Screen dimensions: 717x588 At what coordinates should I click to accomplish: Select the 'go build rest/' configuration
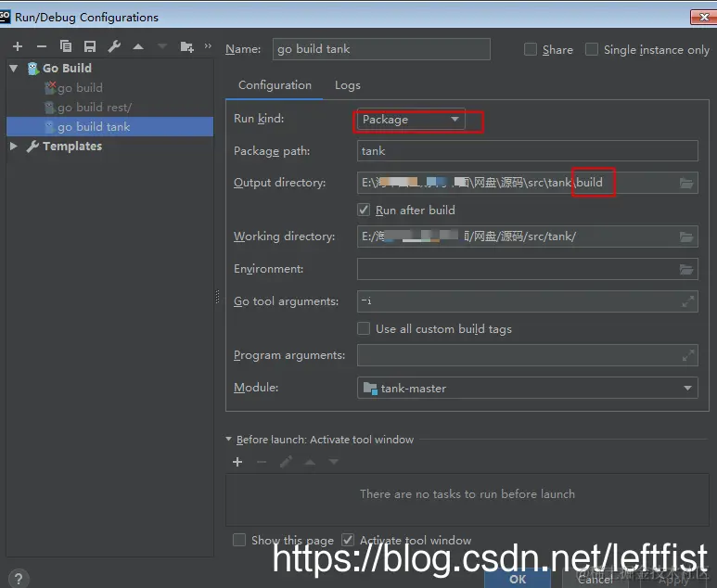point(95,108)
